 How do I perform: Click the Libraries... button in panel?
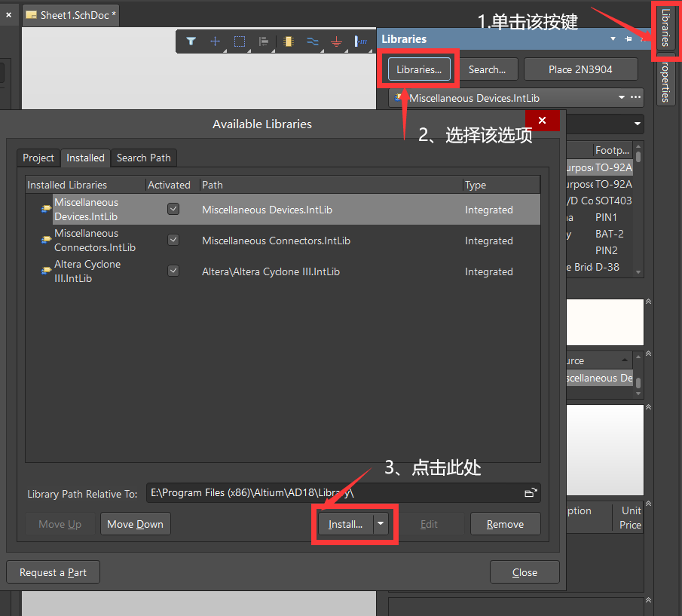419,69
